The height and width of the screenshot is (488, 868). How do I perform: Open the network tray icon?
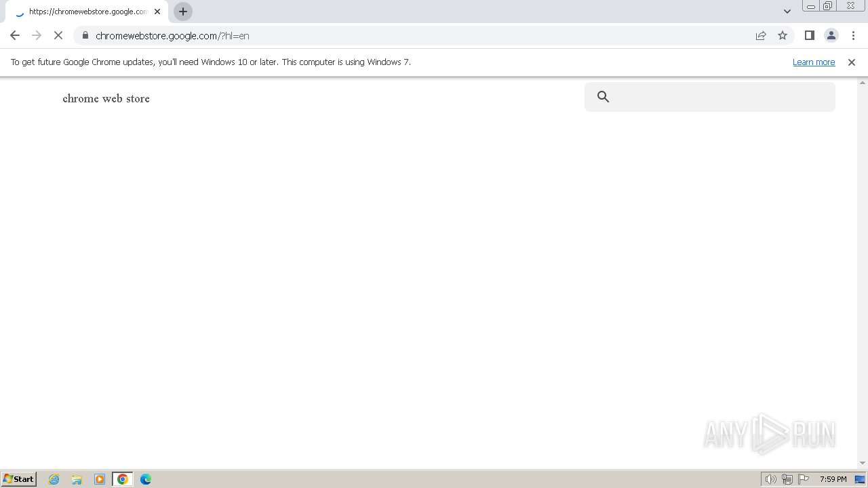tap(787, 479)
